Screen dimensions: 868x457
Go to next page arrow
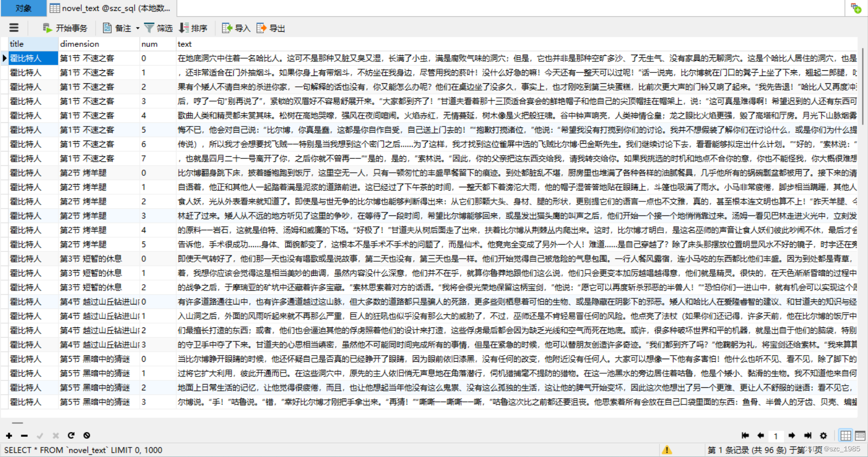click(x=792, y=436)
